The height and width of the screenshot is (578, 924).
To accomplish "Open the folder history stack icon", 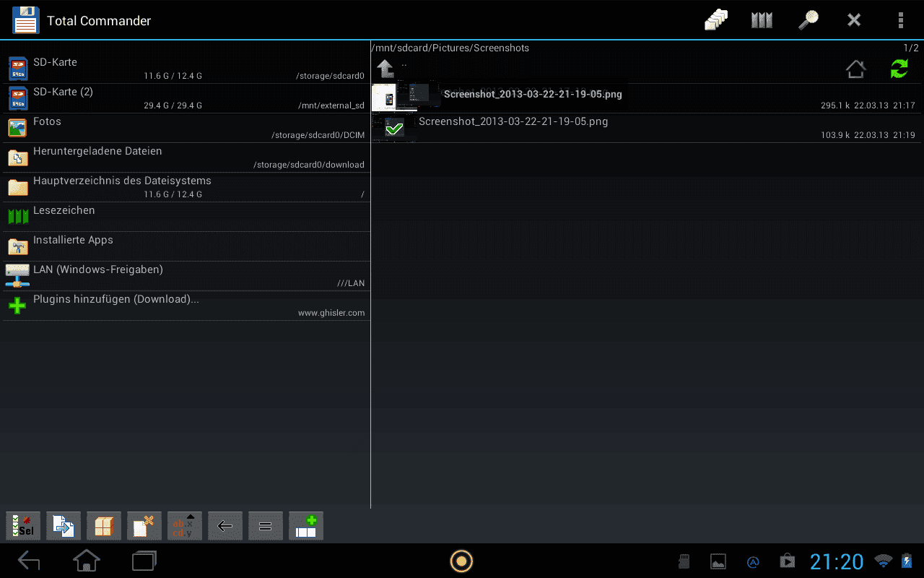I will click(716, 20).
